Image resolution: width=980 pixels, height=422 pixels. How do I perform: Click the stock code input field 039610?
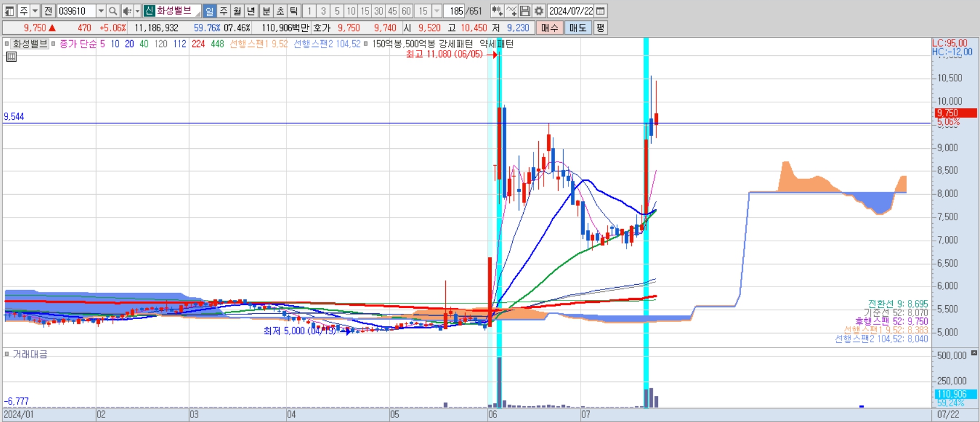click(77, 11)
